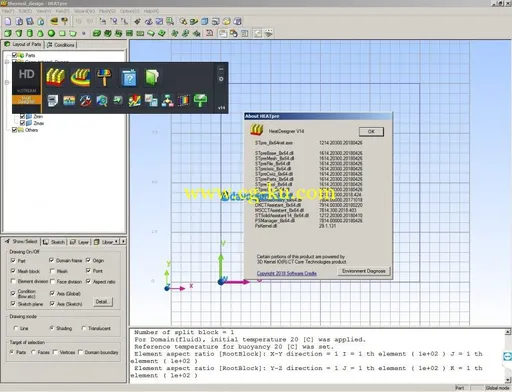Toggle the Sketch plane checkbox
512x392 pixels.
(x=13, y=303)
